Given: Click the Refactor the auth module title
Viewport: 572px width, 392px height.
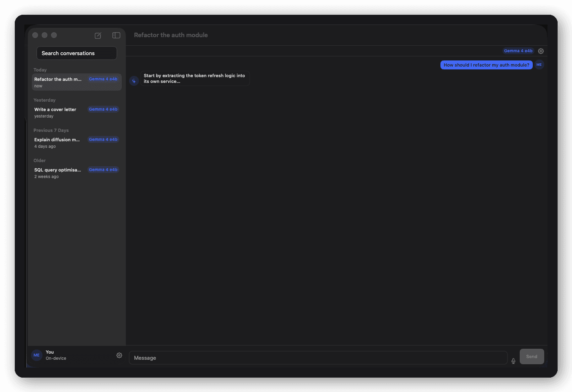Looking at the screenshot, I should 171,35.
